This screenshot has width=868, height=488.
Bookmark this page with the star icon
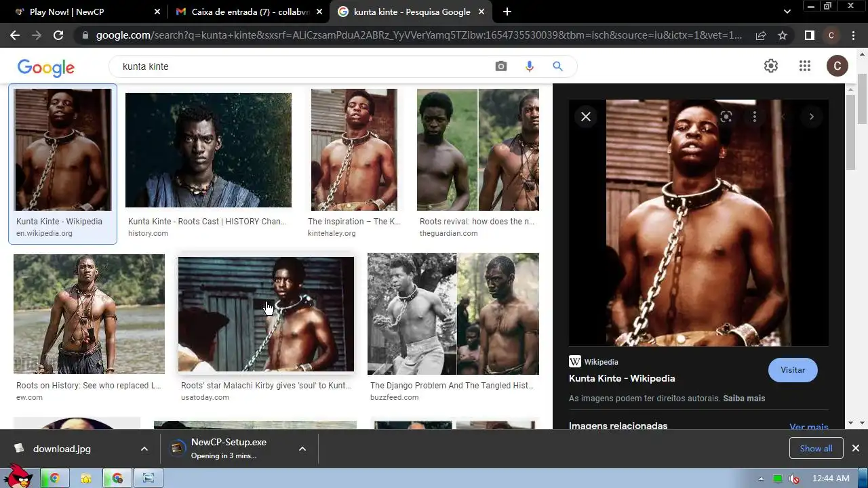click(x=783, y=35)
